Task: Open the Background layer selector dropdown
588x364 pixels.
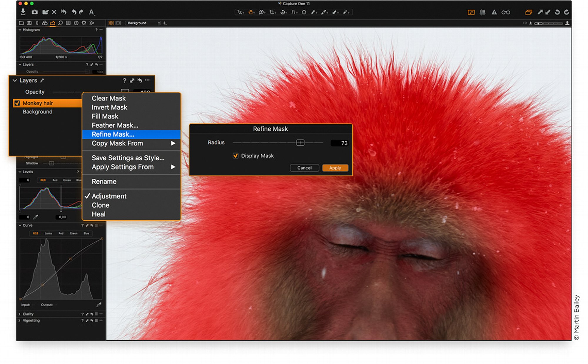Action: click(143, 23)
